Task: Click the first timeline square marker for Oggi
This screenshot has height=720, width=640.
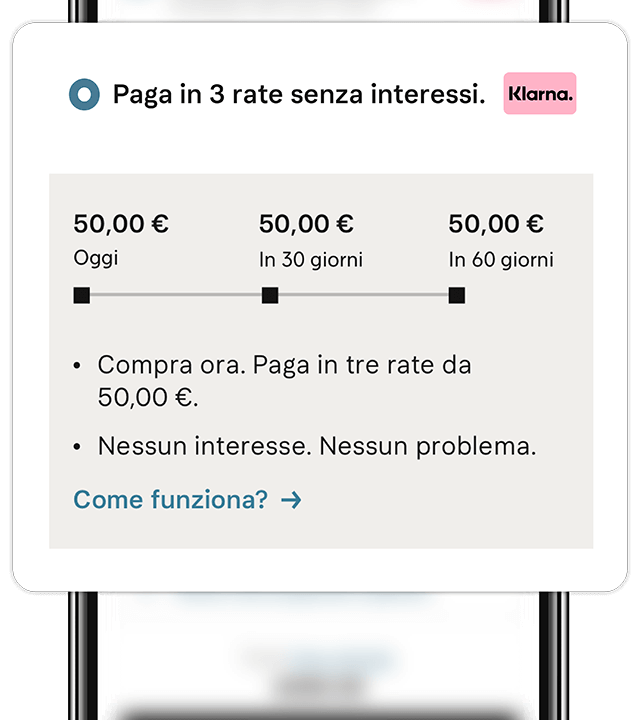Action: (x=82, y=295)
